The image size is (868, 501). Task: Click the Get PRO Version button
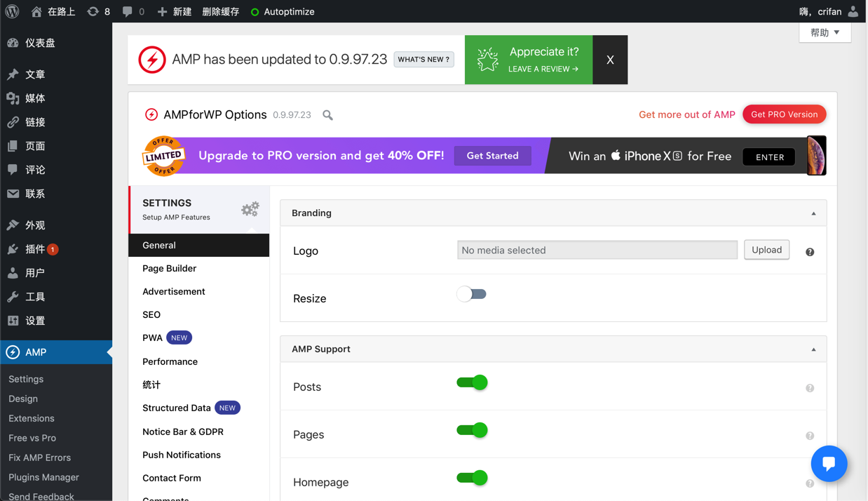tap(785, 114)
